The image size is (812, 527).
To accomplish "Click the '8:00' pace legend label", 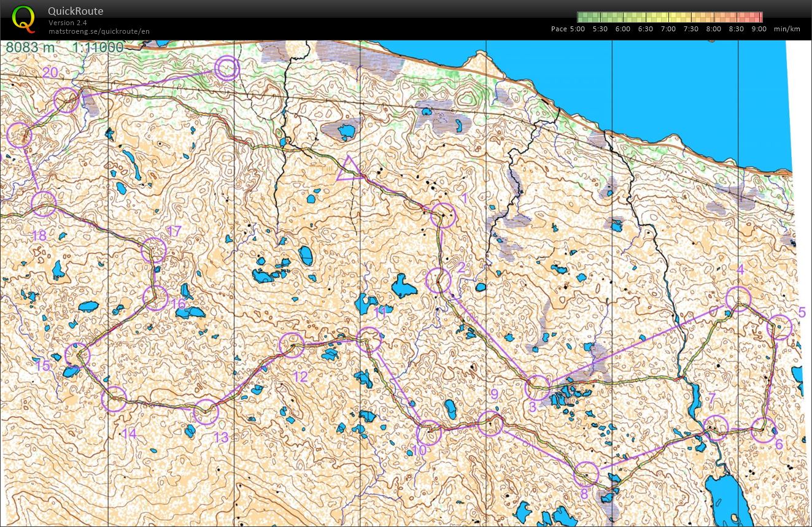I will pos(713,29).
